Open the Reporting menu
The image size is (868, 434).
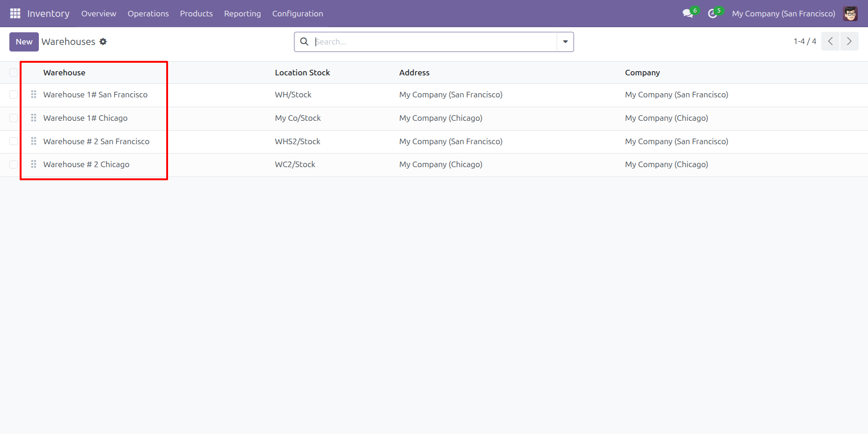(x=243, y=14)
